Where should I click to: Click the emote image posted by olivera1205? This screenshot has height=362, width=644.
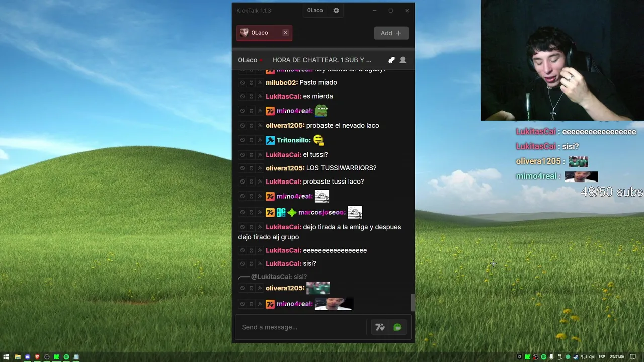coord(318,288)
